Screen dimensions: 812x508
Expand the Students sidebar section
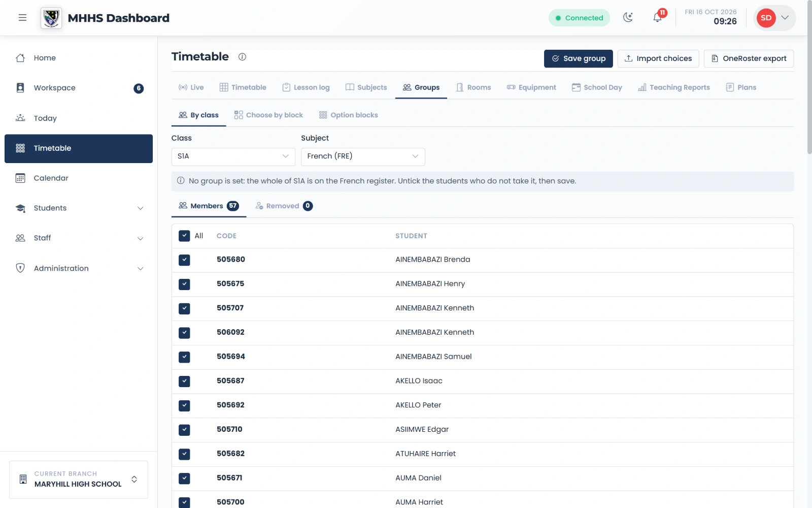pyautogui.click(x=79, y=208)
